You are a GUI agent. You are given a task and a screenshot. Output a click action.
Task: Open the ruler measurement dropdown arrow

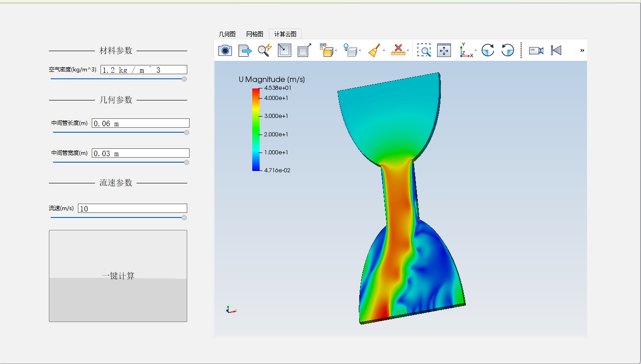click(408, 51)
